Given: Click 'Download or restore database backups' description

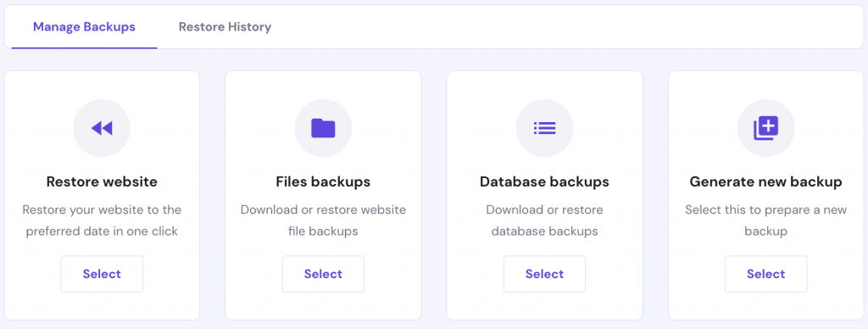Looking at the screenshot, I should [x=545, y=220].
